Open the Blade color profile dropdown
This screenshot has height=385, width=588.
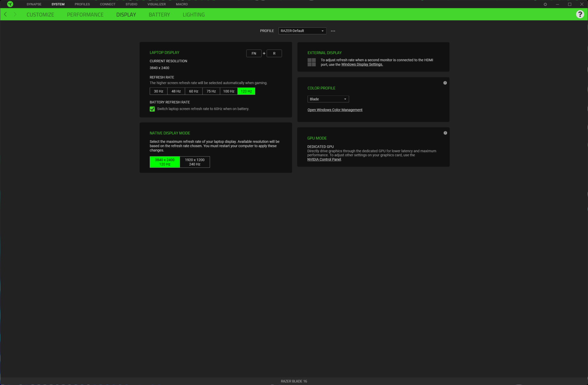coord(328,99)
